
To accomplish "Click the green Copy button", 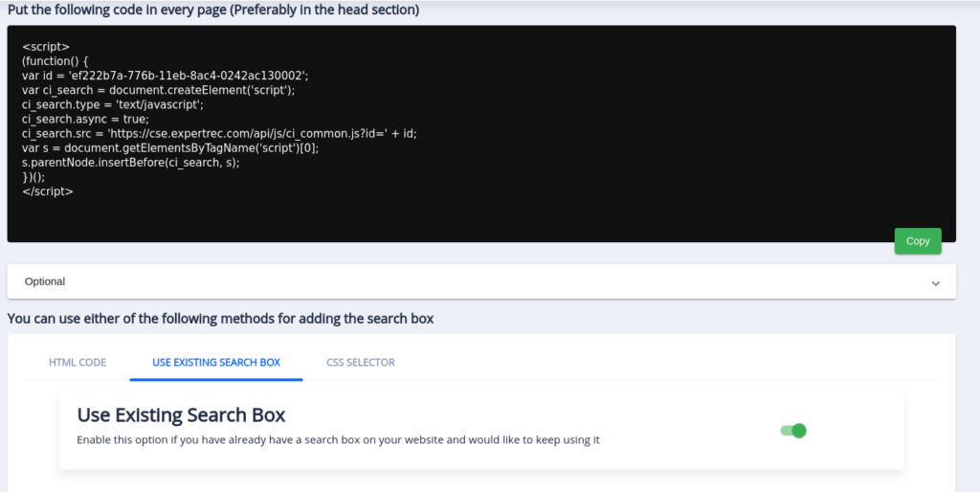I will pyautogui.click(x=917, y=241).
